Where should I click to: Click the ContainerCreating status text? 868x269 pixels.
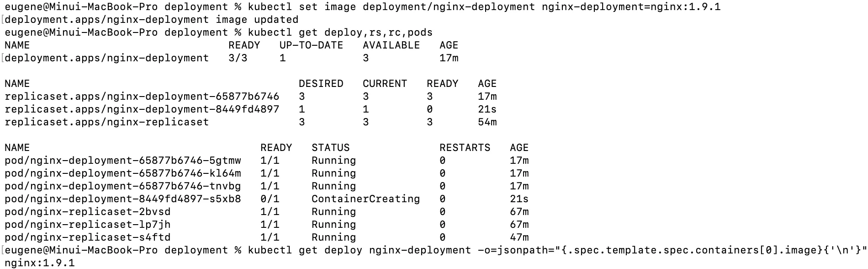365,199
